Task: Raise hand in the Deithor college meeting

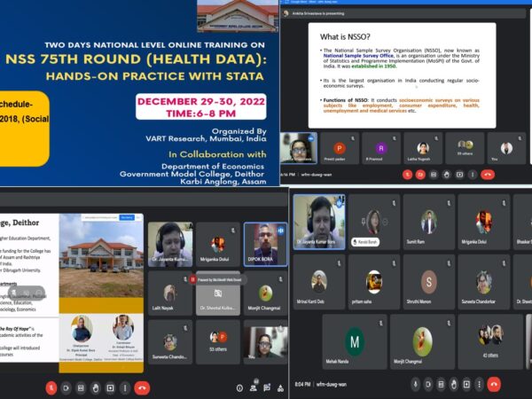Action: pos(96,387)
